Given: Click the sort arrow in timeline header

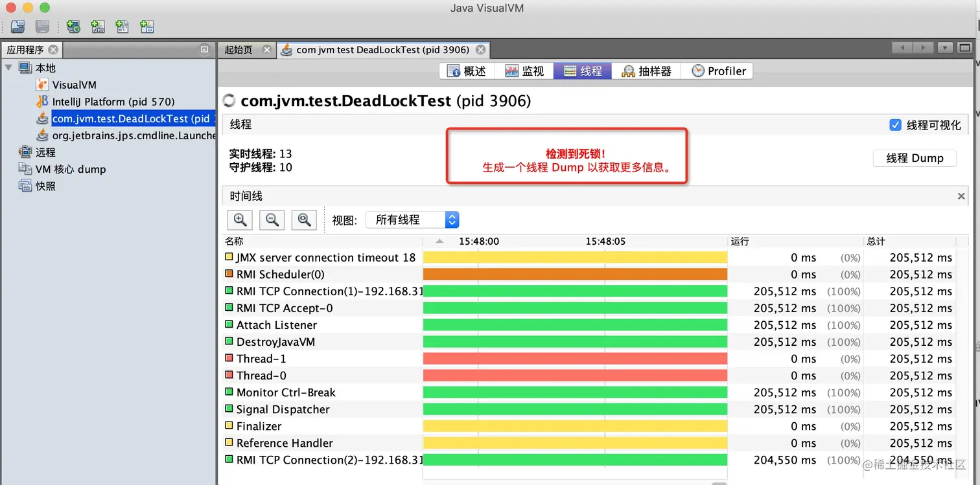Looking at the screenshot, I should (440, 242).
